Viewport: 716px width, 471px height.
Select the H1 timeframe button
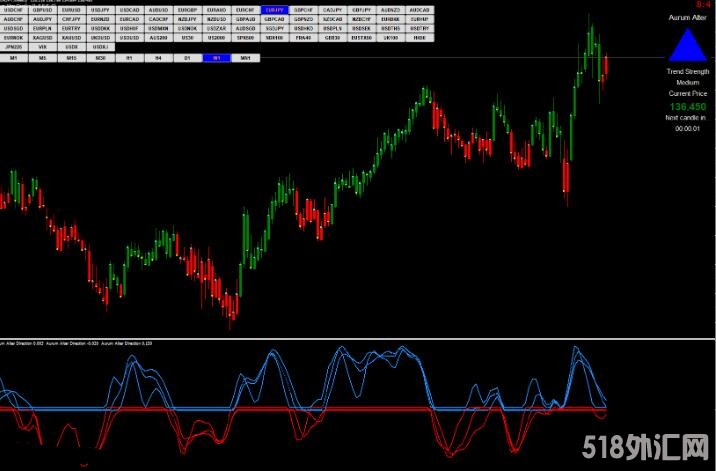[x=130, y=58]
